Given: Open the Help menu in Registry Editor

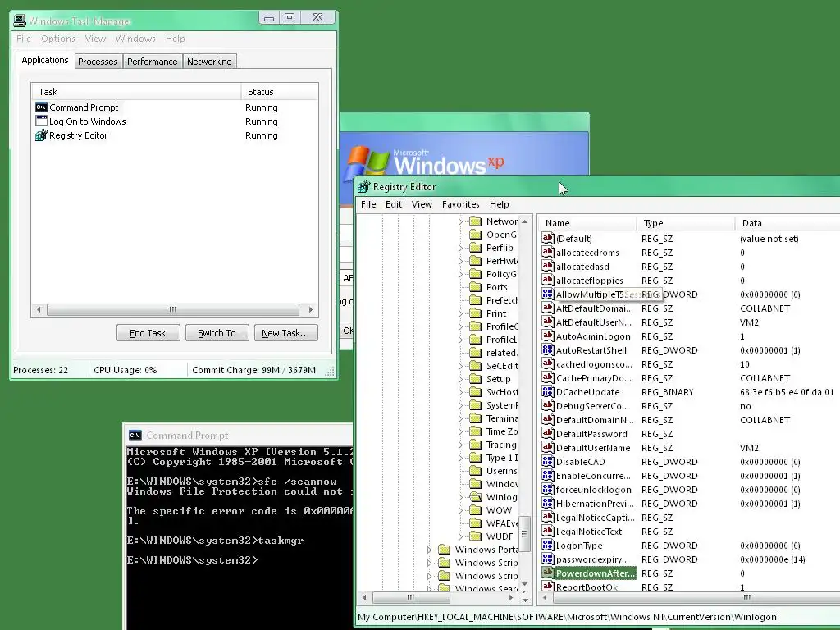Looking at the screenshot, I should (500, 204).
